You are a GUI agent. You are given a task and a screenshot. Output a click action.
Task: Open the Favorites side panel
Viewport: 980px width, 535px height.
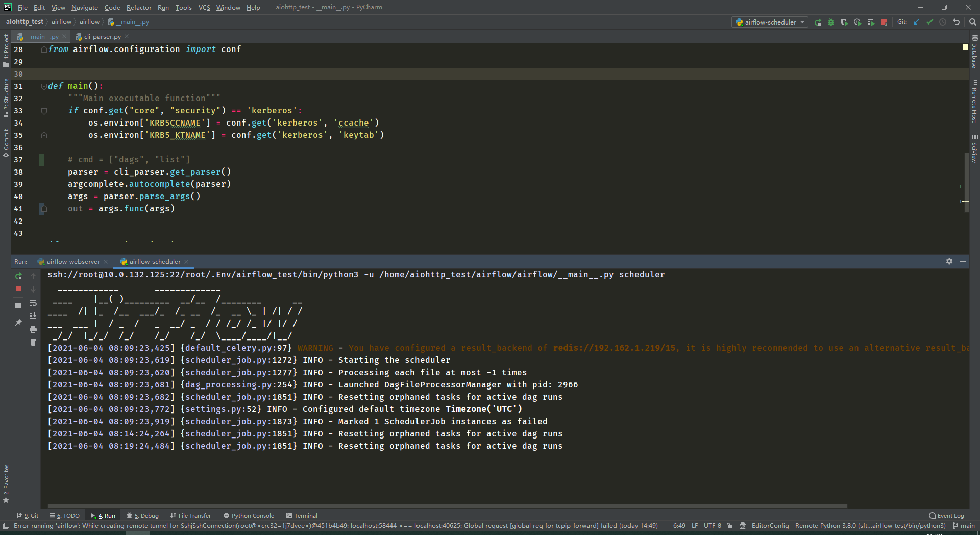(x=6, y=483)
